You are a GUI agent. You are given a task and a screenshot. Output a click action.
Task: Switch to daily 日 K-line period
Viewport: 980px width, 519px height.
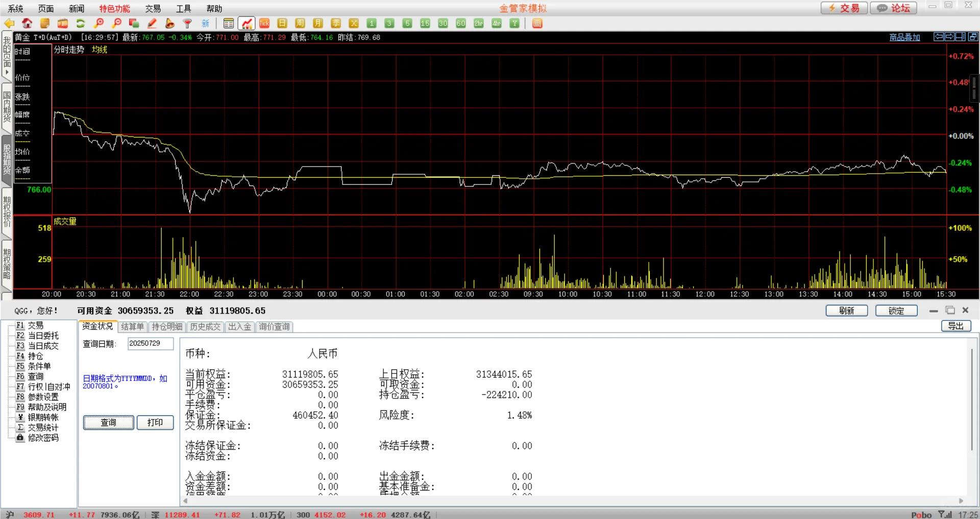pyautogui.click(x=282, y=23)
